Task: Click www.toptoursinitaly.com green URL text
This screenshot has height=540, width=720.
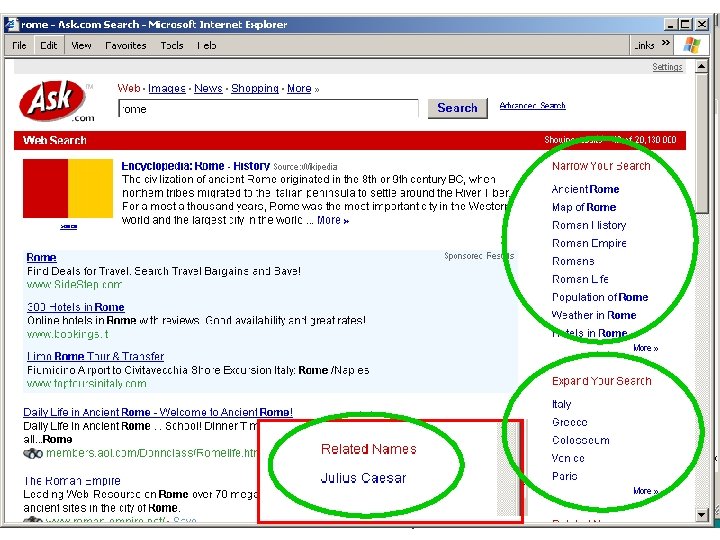Action: click(86, 383)
